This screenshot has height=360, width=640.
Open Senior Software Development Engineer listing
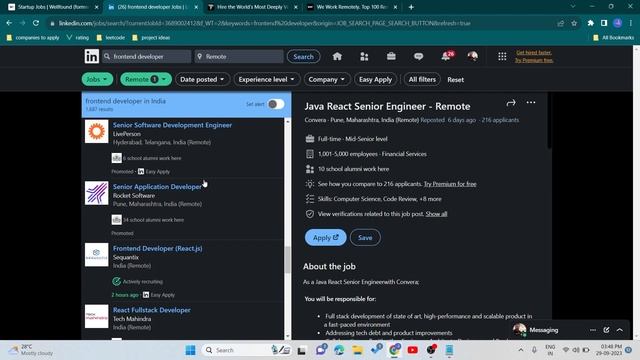(172, 125)
